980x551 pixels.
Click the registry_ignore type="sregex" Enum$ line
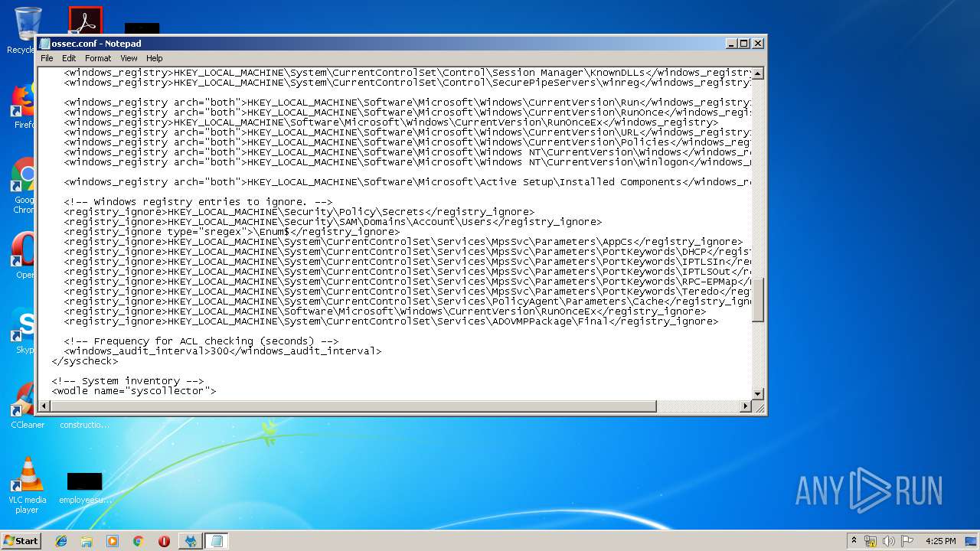point(231,232)
